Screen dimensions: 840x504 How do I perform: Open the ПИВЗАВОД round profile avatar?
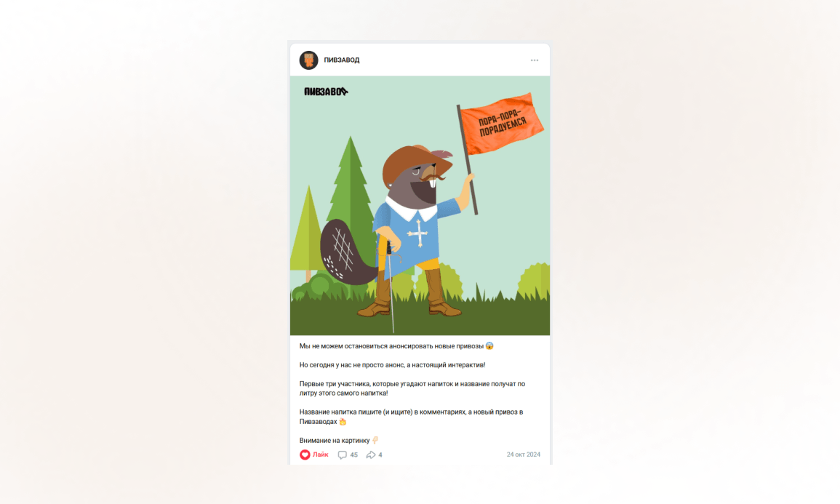coord(308,60)
